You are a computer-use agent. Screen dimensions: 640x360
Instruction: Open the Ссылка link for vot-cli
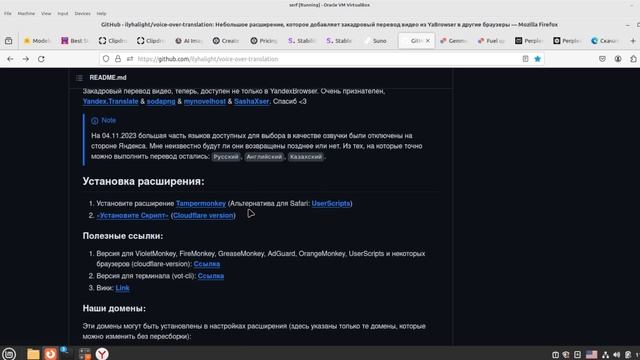(211, 276)
